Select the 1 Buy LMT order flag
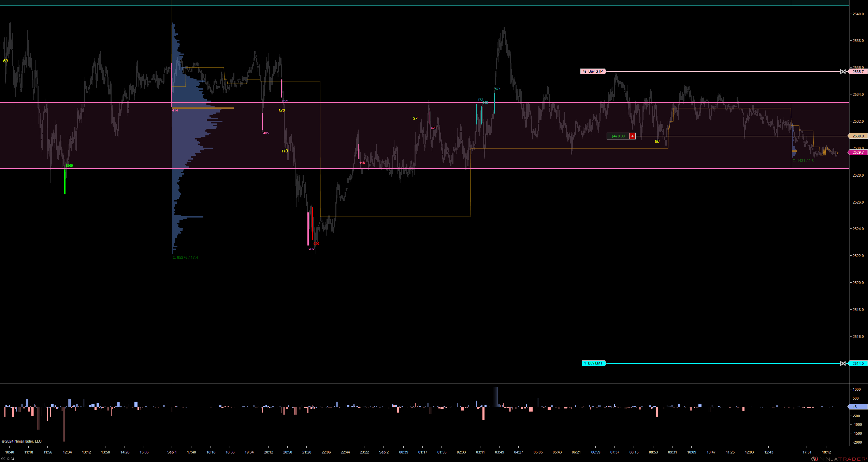Image resolution: width=868 pixels, height=462 pixels. (593, 363)
